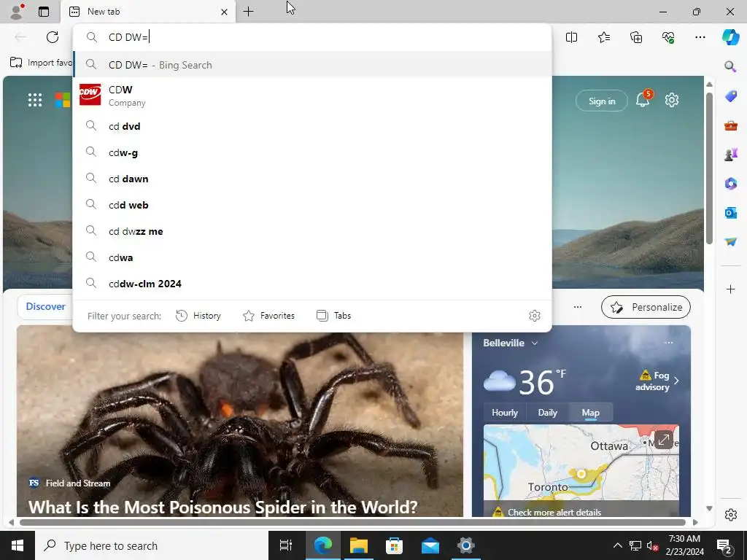Select the 'cd dawn' suggestion
This screenshot has height=560, width=747.
(312, 179)
